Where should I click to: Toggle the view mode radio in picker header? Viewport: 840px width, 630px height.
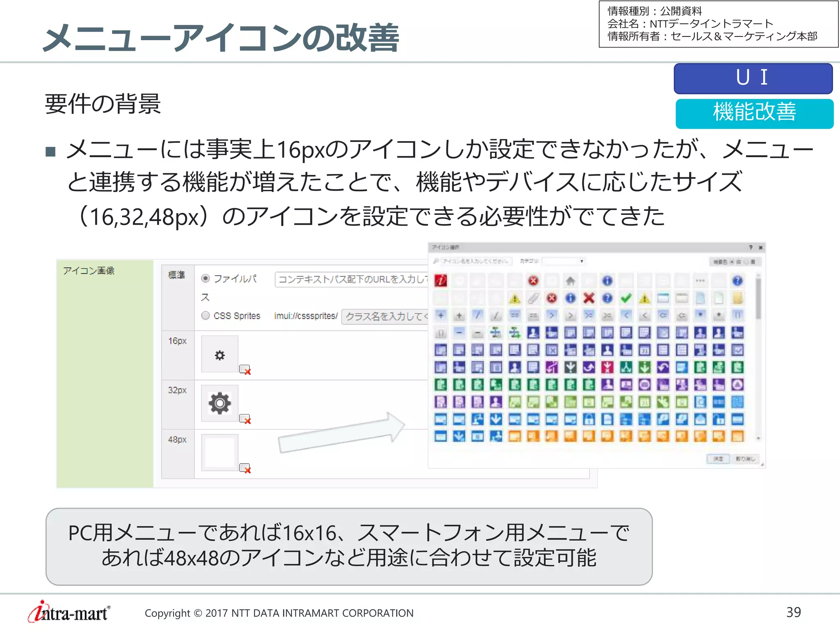(x=732, y=262)
